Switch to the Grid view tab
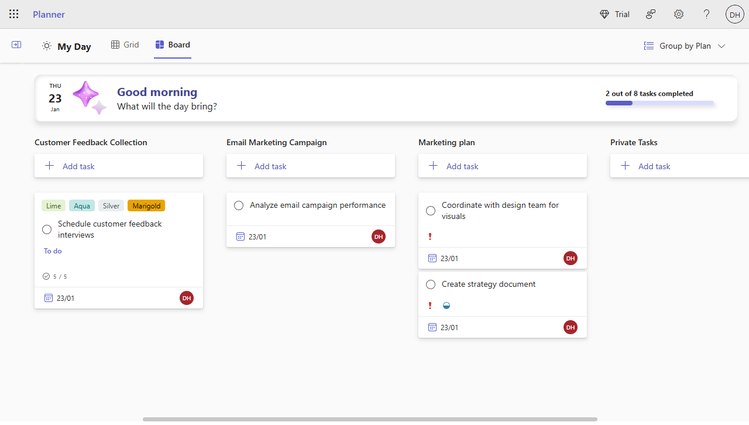The width and height of the screenshot is (749, 425). [125, 45]
